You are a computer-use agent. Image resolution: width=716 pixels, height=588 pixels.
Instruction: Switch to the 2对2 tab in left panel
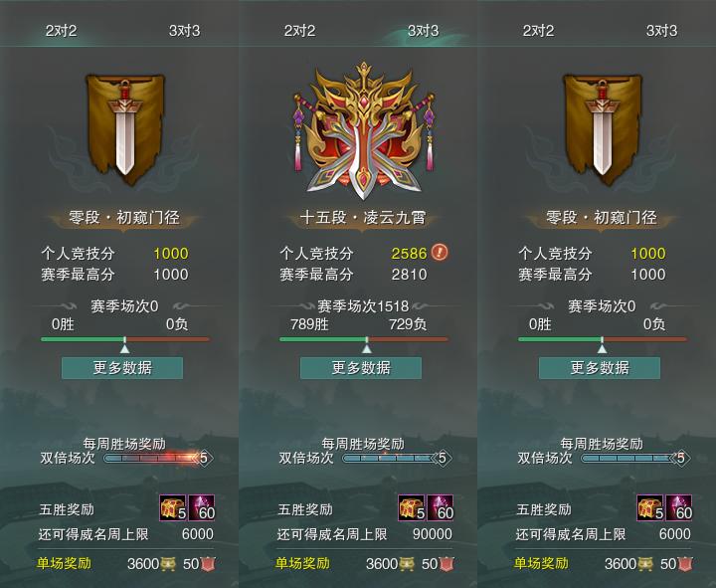(61, 31)
